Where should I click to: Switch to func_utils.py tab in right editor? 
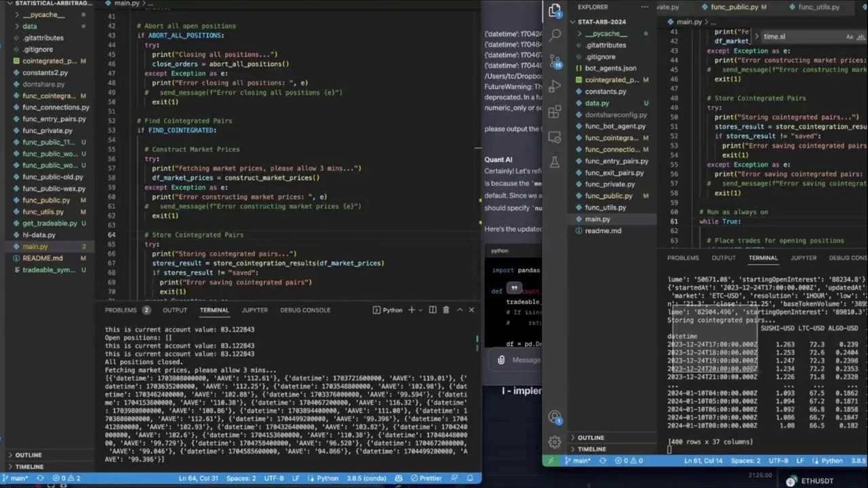[x=818, y=7]
